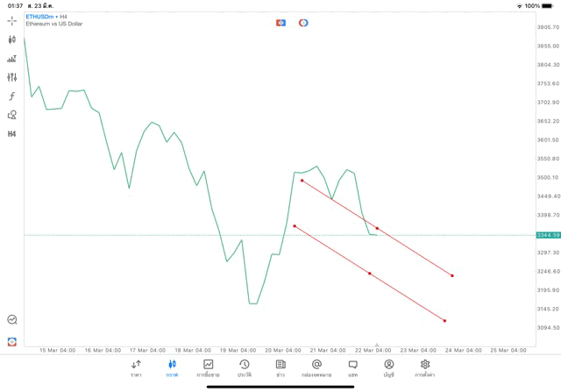Open the แชท (Chat) tab
Image resolution: width=561 pixels, height=392 pixels.
coord(352,368)
